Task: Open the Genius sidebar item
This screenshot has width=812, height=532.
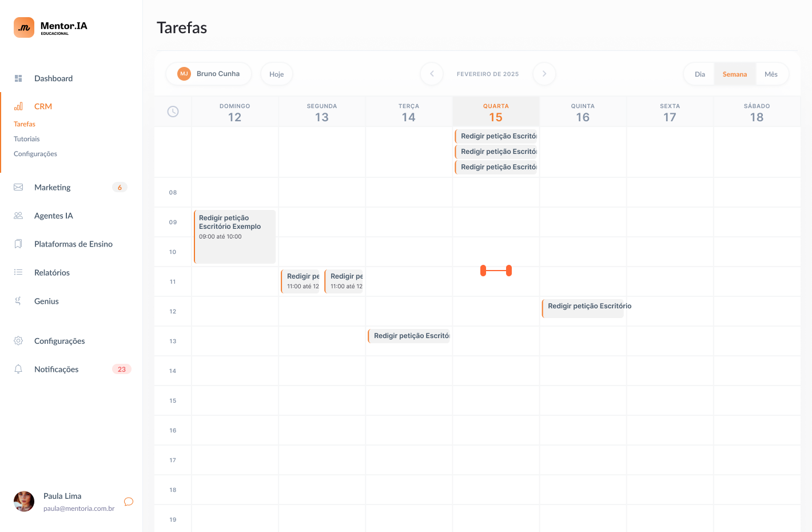Action: click(46, 301)
